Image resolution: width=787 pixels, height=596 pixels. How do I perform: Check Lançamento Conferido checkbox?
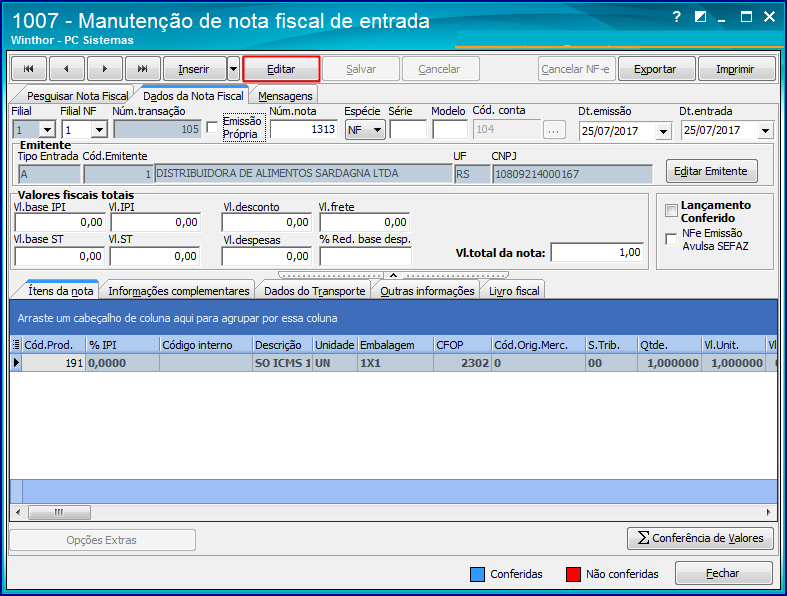671,210
